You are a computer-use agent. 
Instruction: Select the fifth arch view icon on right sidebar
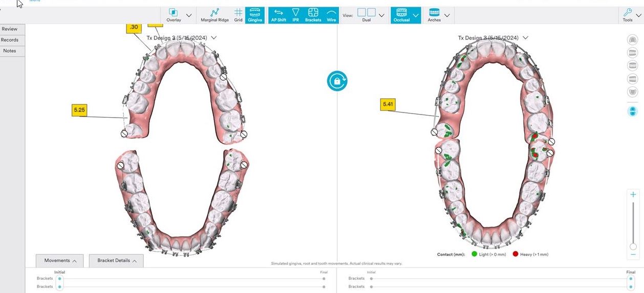[633, 92]
